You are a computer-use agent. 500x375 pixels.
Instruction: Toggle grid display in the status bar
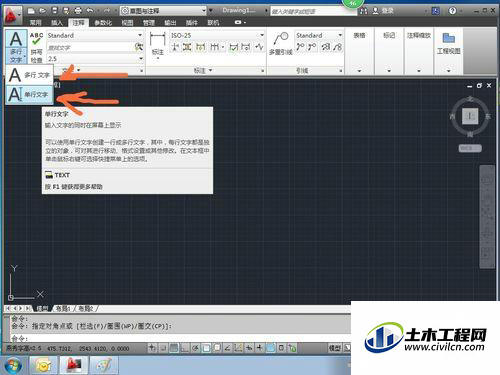pos(174,348)
